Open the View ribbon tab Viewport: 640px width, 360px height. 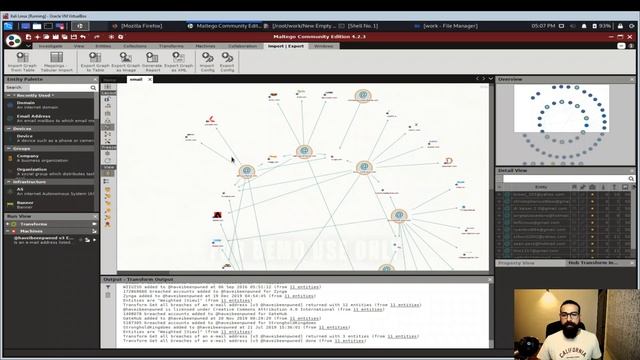(79, 46)
